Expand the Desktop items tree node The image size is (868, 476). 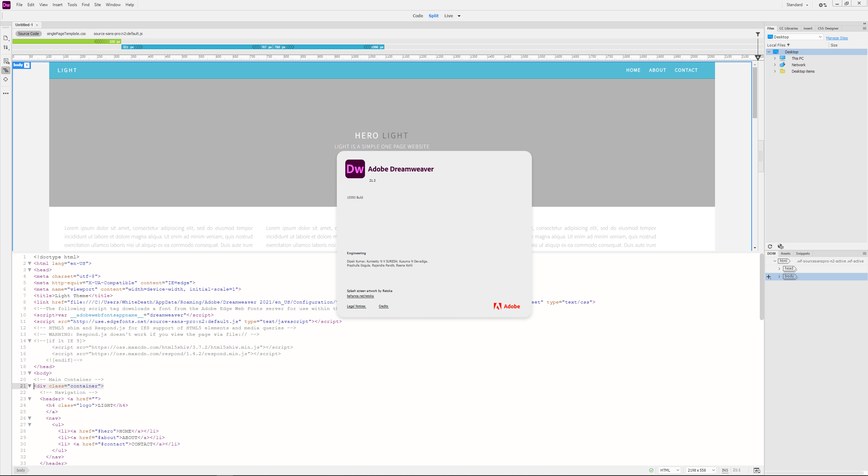775,71
